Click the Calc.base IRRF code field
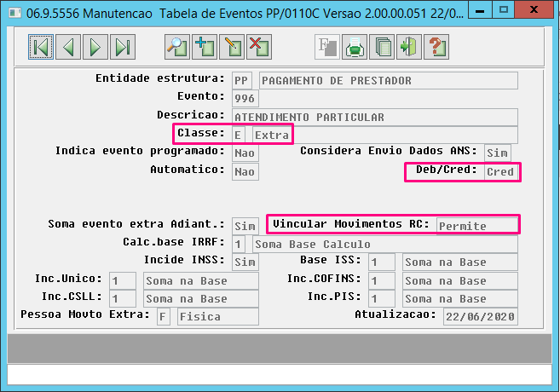This screenshot has width=560, height=392. point(239,245)
